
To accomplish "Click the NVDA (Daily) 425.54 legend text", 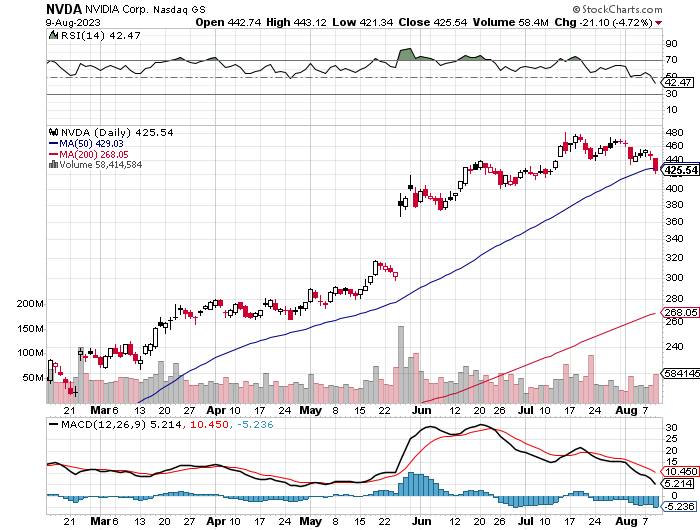I will point(117,132).
